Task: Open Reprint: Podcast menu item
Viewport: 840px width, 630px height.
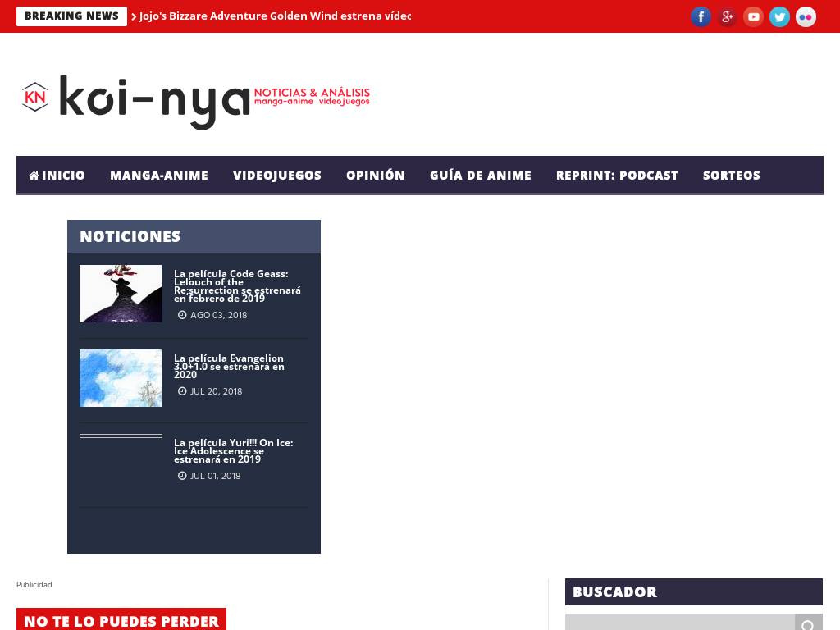Action: click(x=617, y=176)
